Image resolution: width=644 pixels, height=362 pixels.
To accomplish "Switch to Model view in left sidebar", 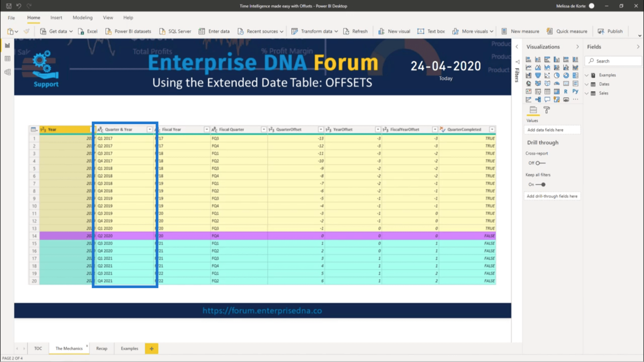I will [x=7, y=72].
